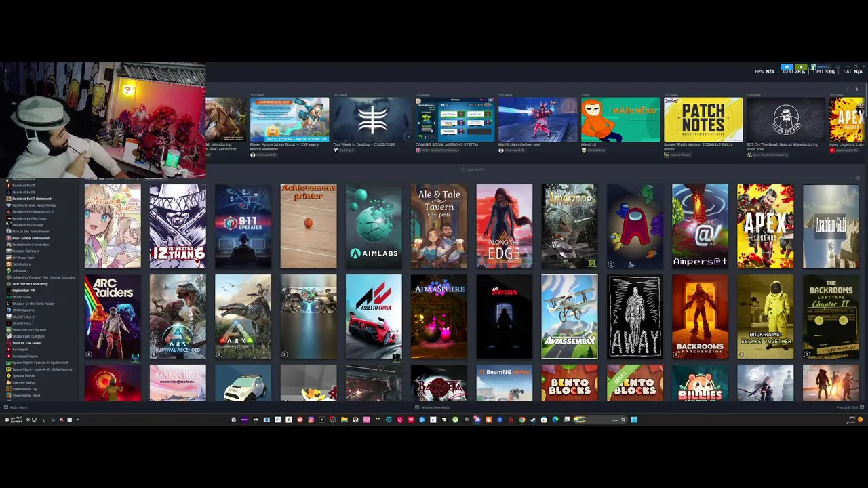Select Stardew Valley in sidebar
This screenshot has width=868, height=488.
tap(24, 382)
